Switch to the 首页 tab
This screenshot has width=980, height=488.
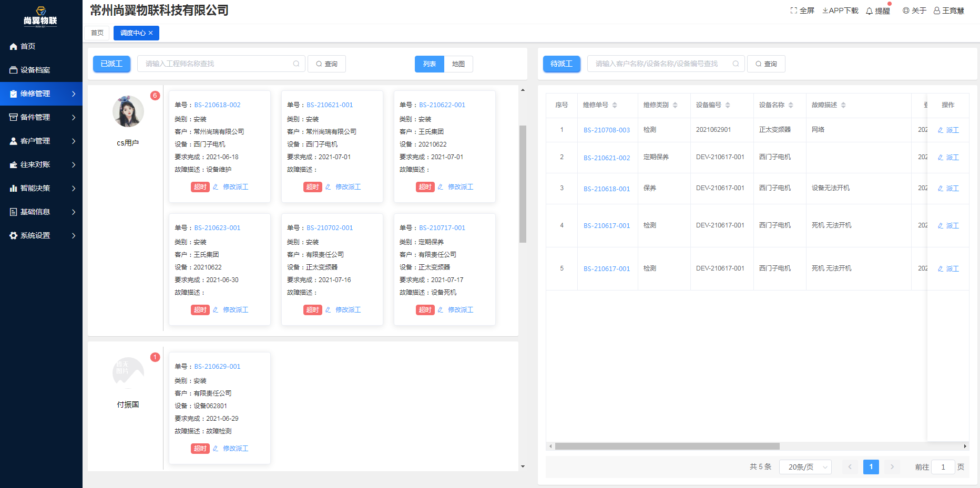pyautogui.click(x=97, y=33)
